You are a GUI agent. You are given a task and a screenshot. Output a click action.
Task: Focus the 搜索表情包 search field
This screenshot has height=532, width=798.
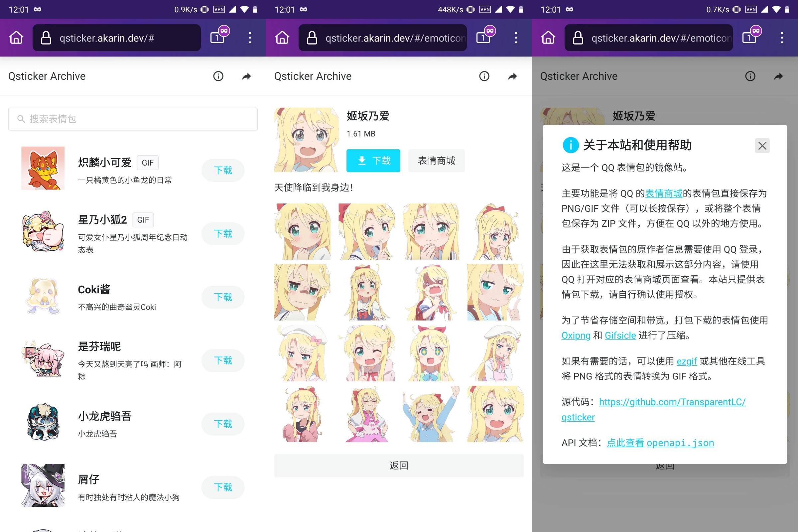click(x=133, y=119)
